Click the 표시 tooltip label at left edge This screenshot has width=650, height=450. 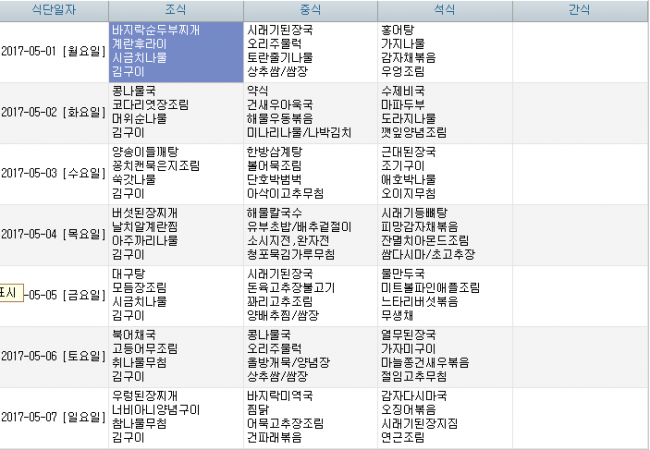pos(10,293)
